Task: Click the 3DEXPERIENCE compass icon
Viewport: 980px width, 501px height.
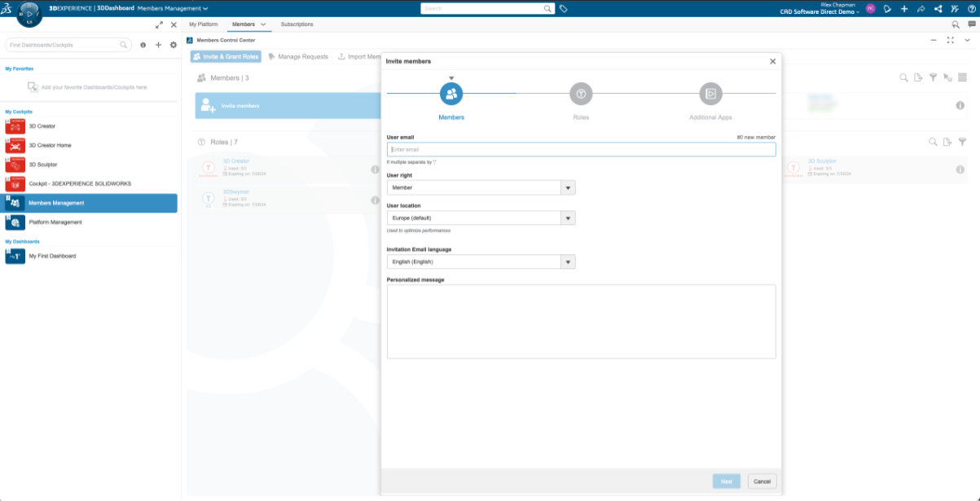Action: tap(29, 14)
